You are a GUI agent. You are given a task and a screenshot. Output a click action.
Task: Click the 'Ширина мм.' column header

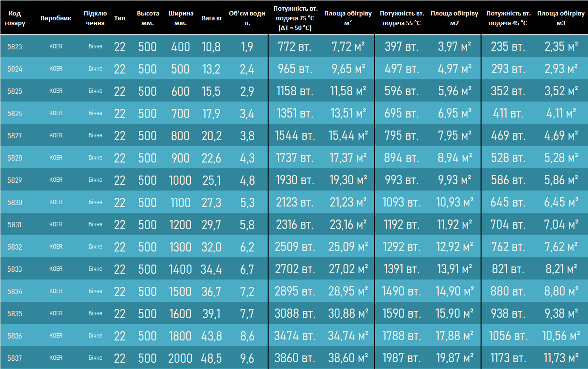181,18
